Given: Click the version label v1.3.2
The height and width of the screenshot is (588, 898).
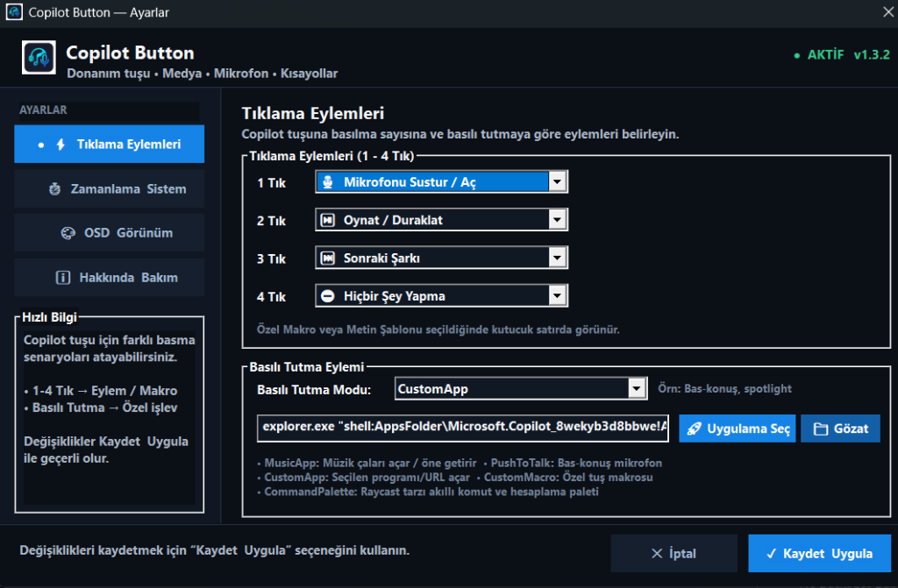Looking at the screenshot, I should [x=872, y=55].
